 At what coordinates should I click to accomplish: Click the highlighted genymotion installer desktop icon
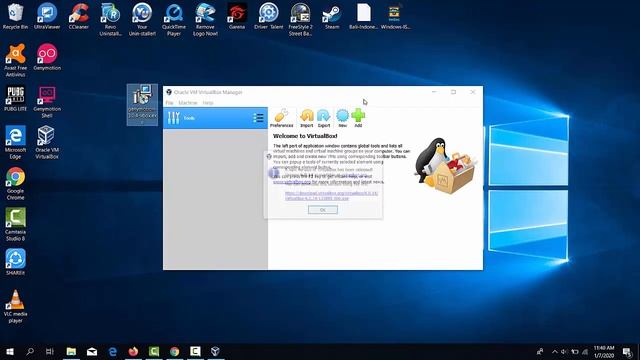point(142,104)
